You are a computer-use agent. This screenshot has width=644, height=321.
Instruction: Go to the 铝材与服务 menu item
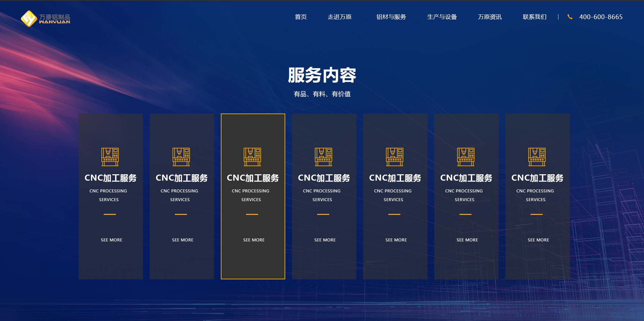391,17
